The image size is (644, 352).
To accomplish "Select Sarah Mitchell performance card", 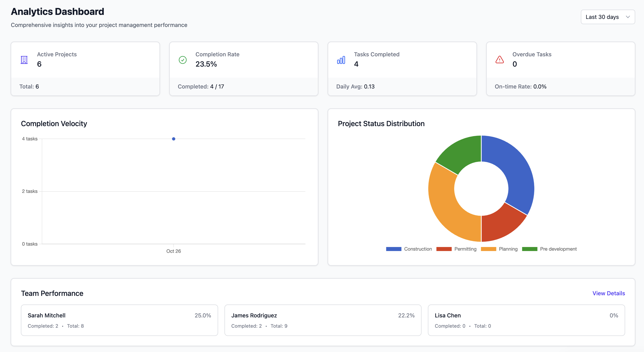I will click(x=119, y=320).
